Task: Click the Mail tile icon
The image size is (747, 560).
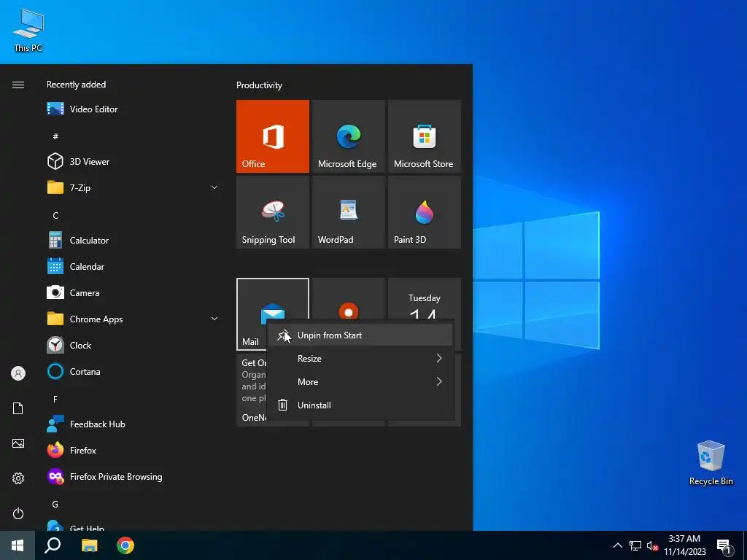Action: click(273, 314)
